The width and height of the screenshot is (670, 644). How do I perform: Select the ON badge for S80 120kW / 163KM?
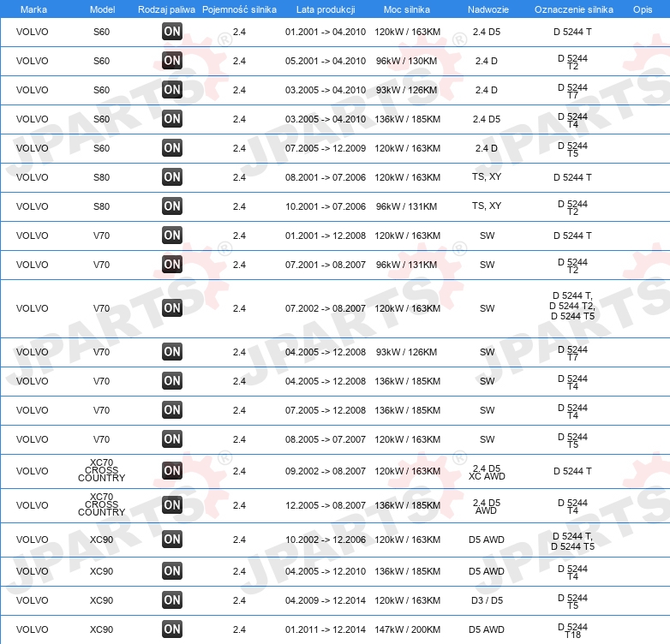[x=172, y=177]
